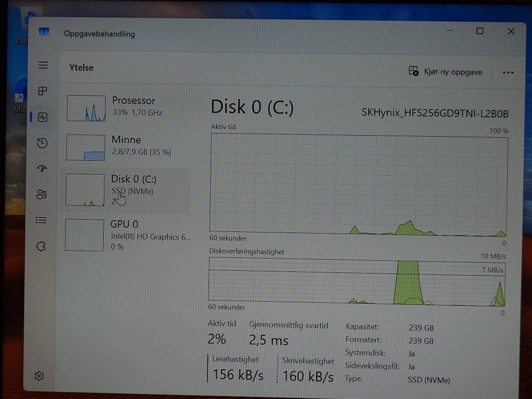Select the Performance (Ytelse) sidebar icon
The width and height of the screenshot is (532, 399).
[43, 117]
